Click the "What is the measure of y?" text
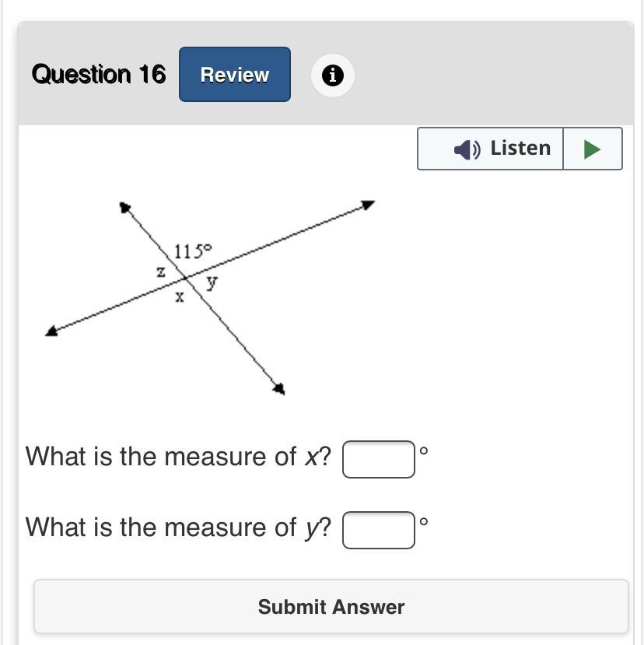 pyautogui.click(x=178, y=528)
